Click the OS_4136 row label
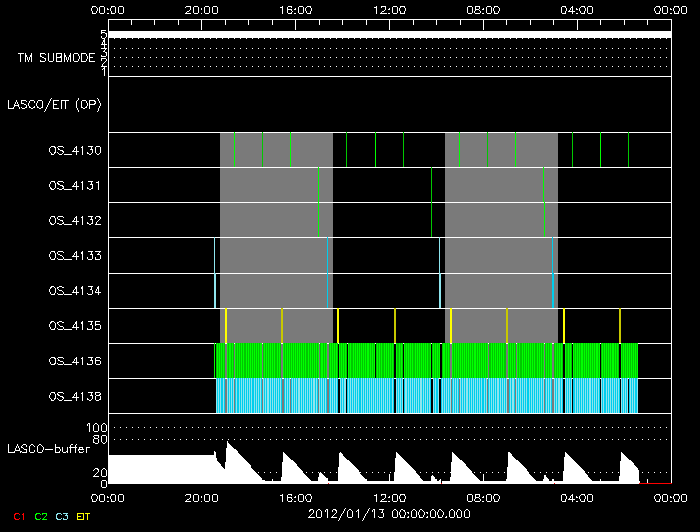The width and height of the screenshot is (700, 532). point(75,361)
